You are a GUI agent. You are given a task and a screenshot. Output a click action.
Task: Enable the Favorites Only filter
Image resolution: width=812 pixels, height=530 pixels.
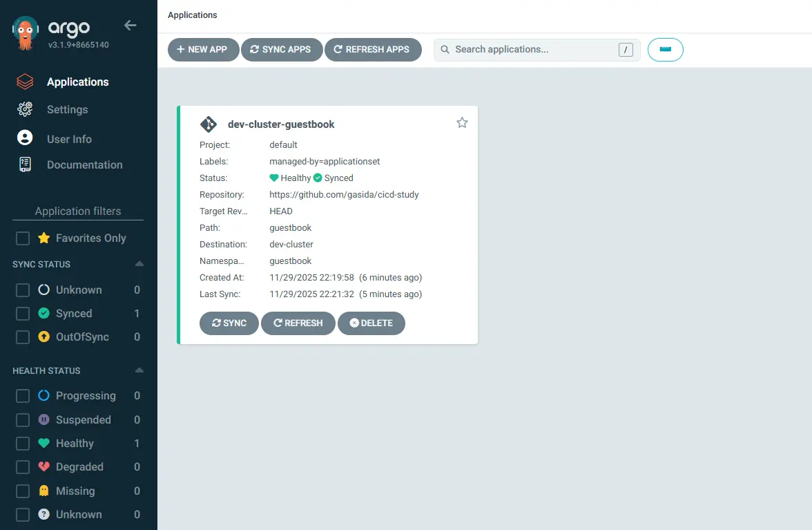click(x=22, y=238)
